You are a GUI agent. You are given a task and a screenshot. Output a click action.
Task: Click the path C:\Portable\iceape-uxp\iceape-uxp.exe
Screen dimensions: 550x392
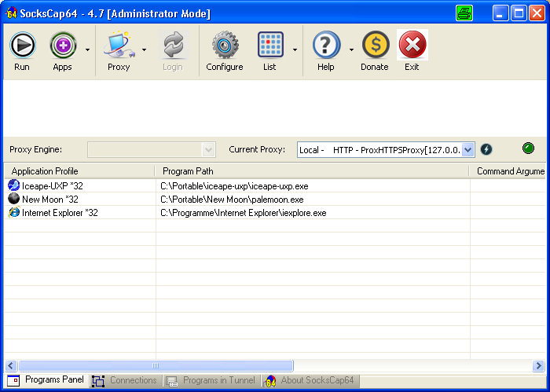pyautogui.click(x=234, y=186)
